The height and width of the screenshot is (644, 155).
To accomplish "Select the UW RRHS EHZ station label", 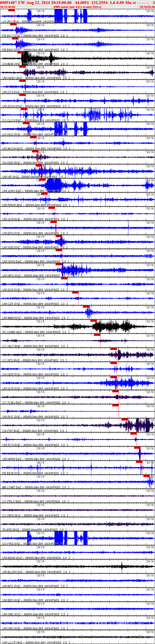I will [x=36, y=205].
